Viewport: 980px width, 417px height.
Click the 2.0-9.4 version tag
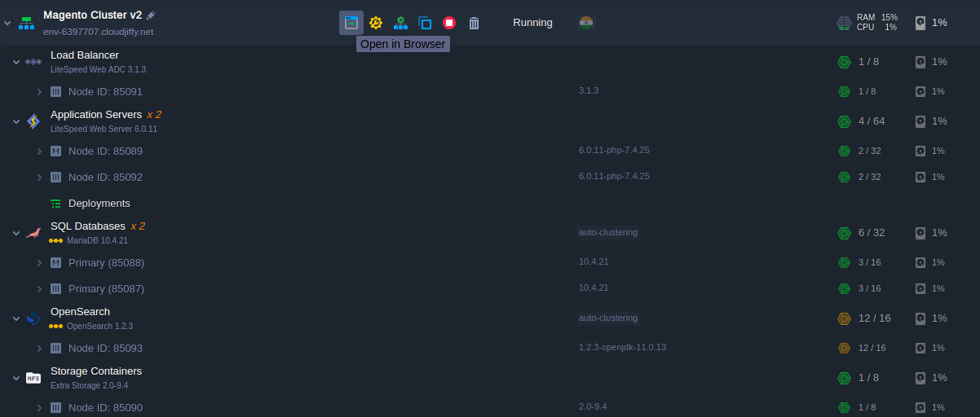pyautogui.click(x=593, y=406)
